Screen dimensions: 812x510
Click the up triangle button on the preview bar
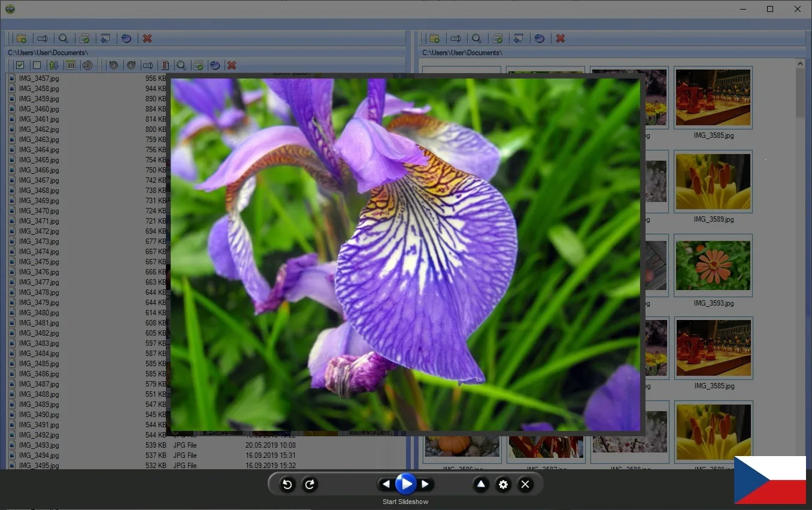(x=481, y=484)
